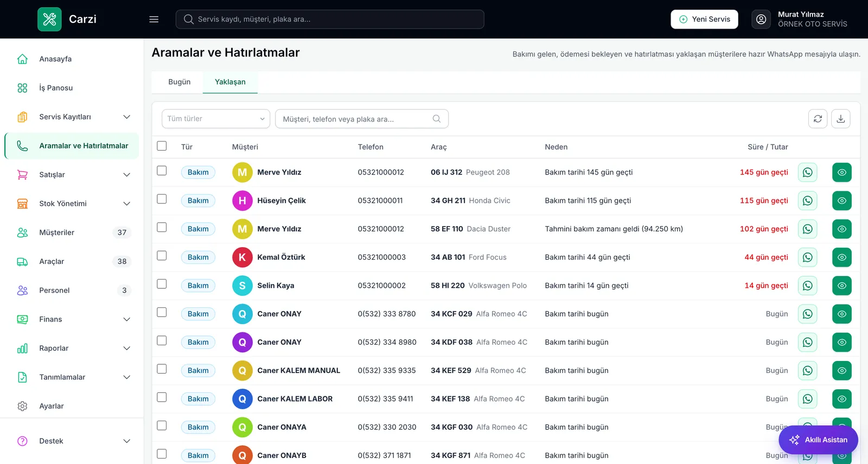The height and width of the screenshot is (464, 868).
Task: Click the refresh list icon
Action: (x=818, y=119)
